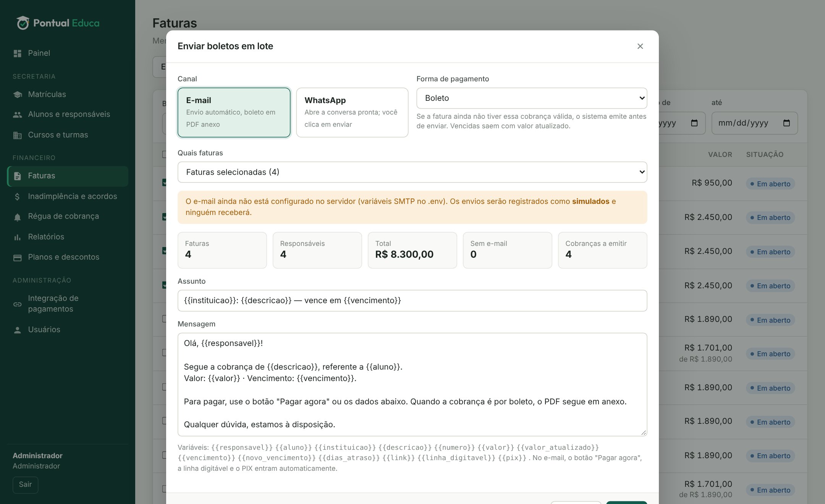Click the Cobranças a emitir 4 card
Viewport: 825px width, 504px height.
pyautogui.click(x=602, y=250)
